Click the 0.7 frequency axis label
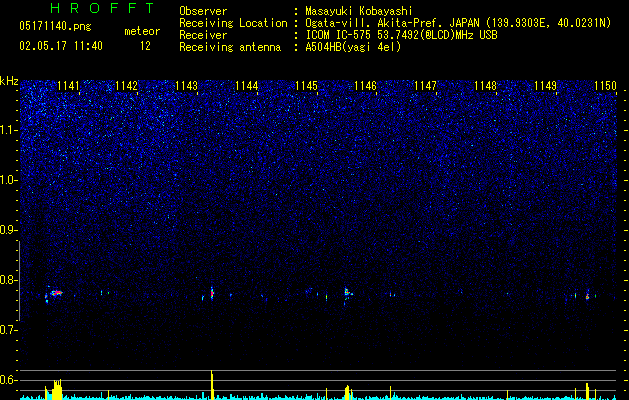Image resolution: width=629 pixels, height=400 pixels. (8, 330)
